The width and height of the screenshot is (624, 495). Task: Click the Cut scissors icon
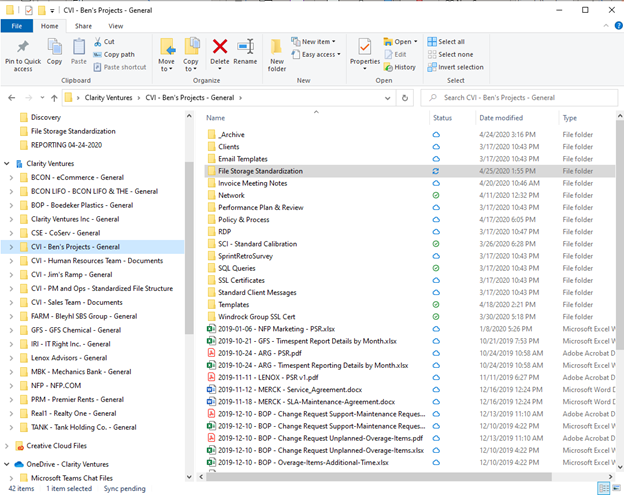(x=98, y=41)
